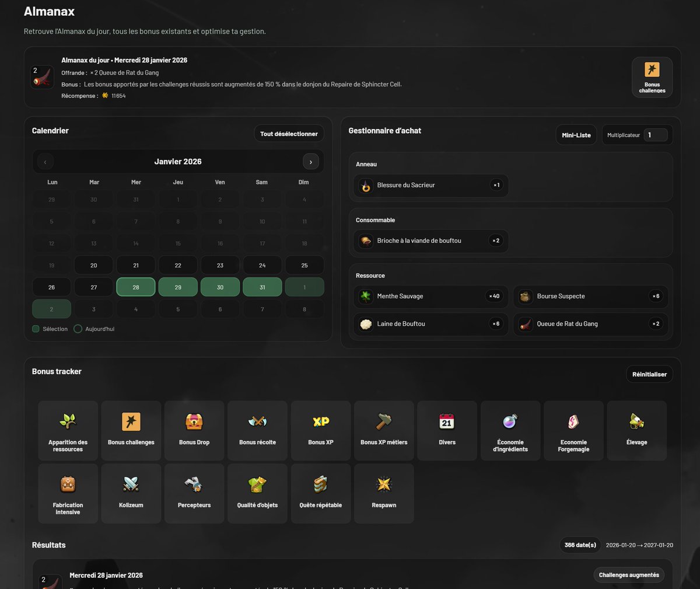The height and width of the screenshot is (589, 700).
Task: Select January 25 in the calendar
Action: click(x=304, y=265)
